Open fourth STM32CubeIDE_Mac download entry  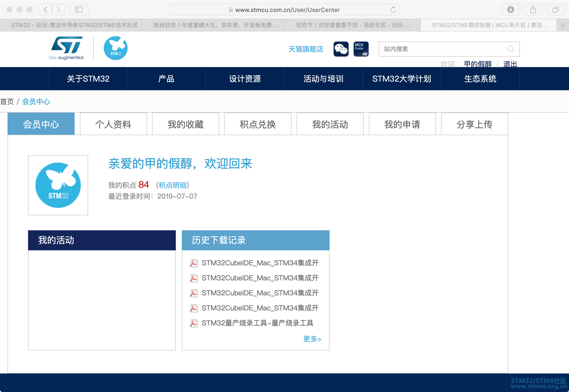[x=260, y=308]
